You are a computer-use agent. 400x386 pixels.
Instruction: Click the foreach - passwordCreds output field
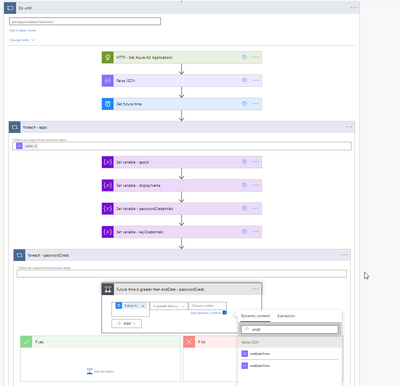click(182, 274)
